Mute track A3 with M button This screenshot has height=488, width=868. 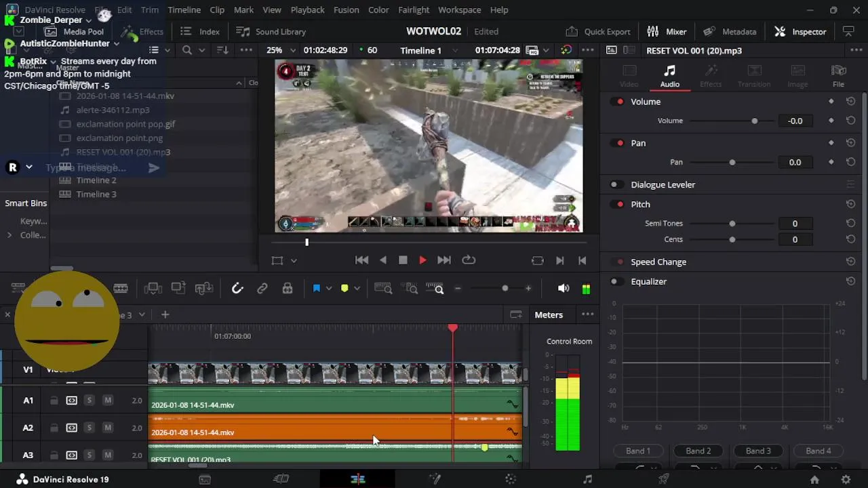[x=107, y=455]
